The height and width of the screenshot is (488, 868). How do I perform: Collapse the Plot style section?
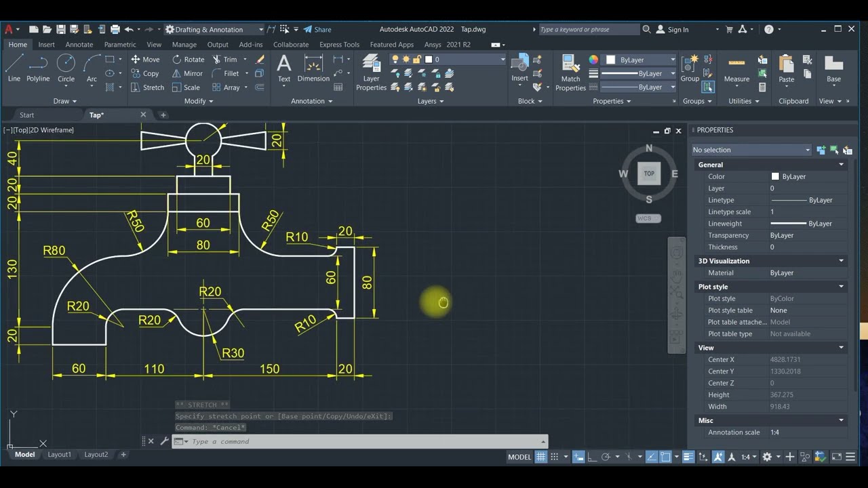(x=842, y=287)
